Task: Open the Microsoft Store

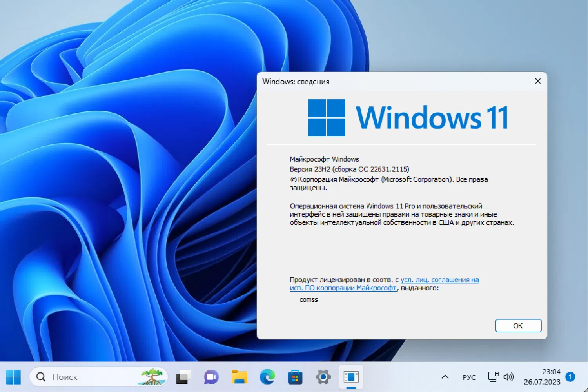Action: pos(295,377)
